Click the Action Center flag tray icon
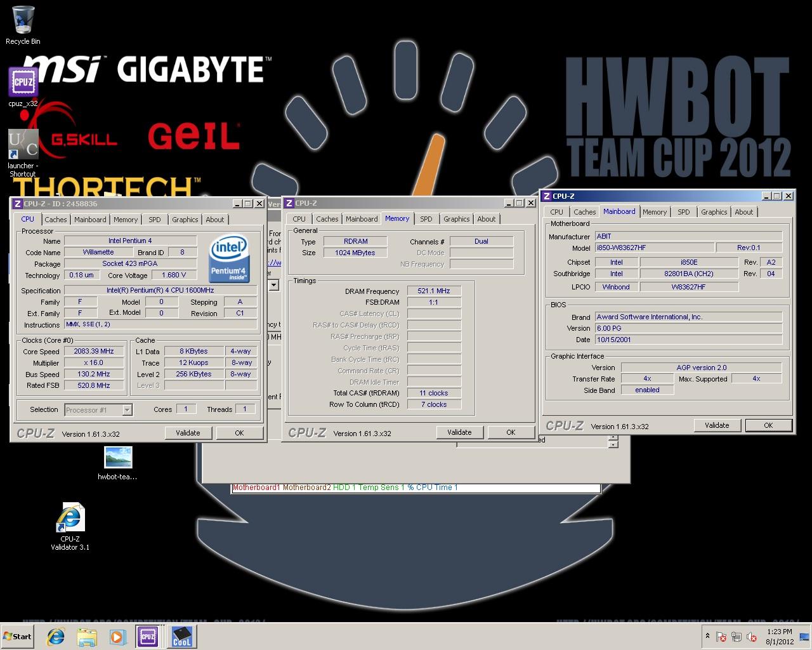 (721, 637)
